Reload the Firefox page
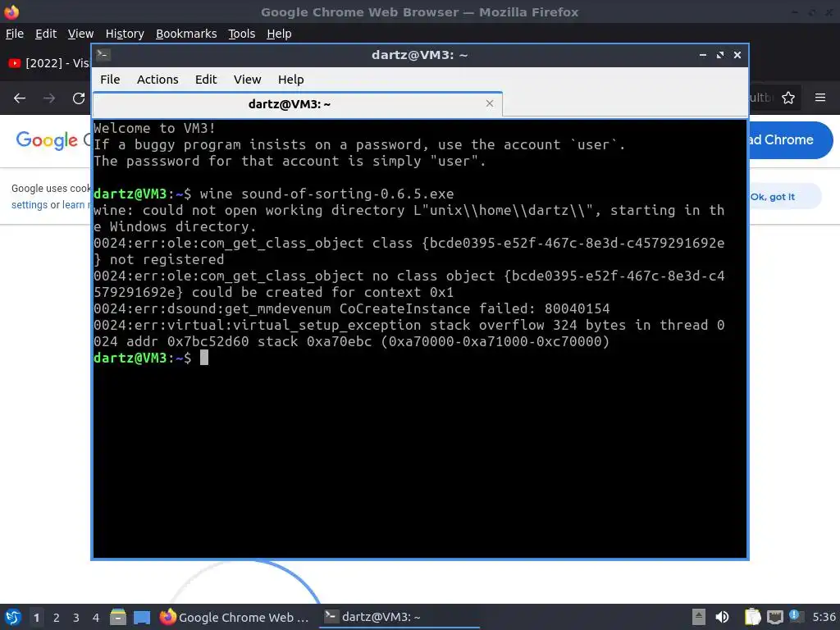 click(79, 98)
